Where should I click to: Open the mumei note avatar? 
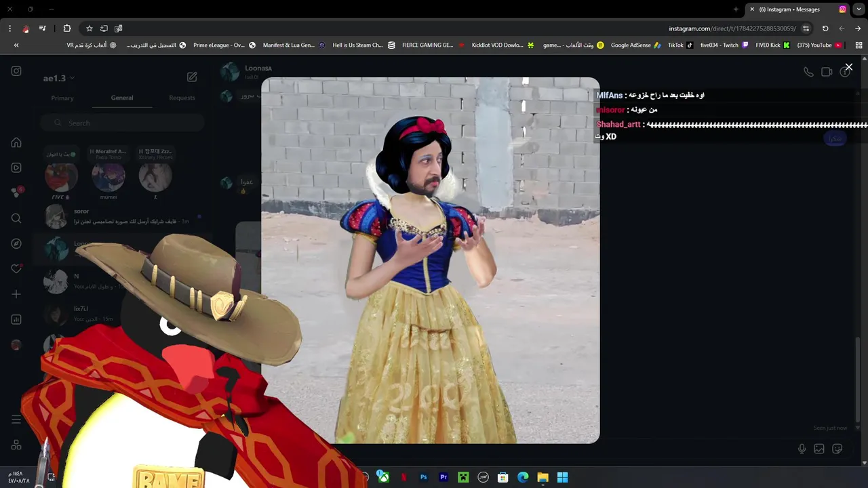108,178
